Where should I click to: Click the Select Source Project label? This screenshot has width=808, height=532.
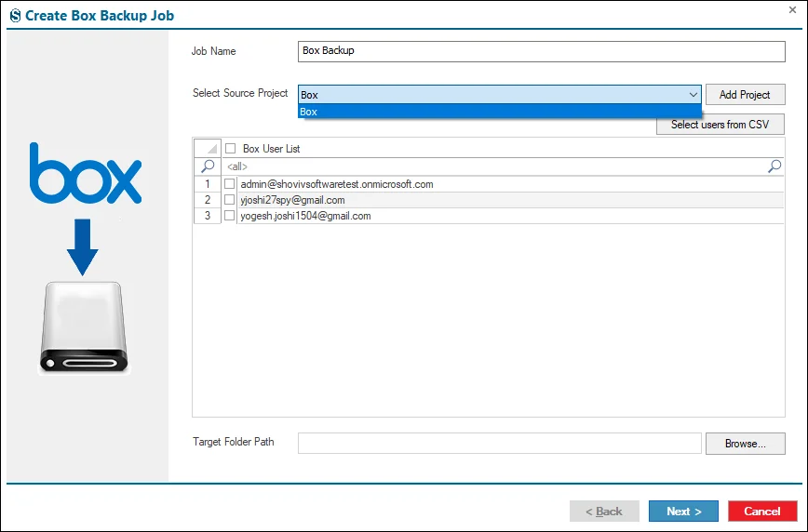click(x=240, y=93)
